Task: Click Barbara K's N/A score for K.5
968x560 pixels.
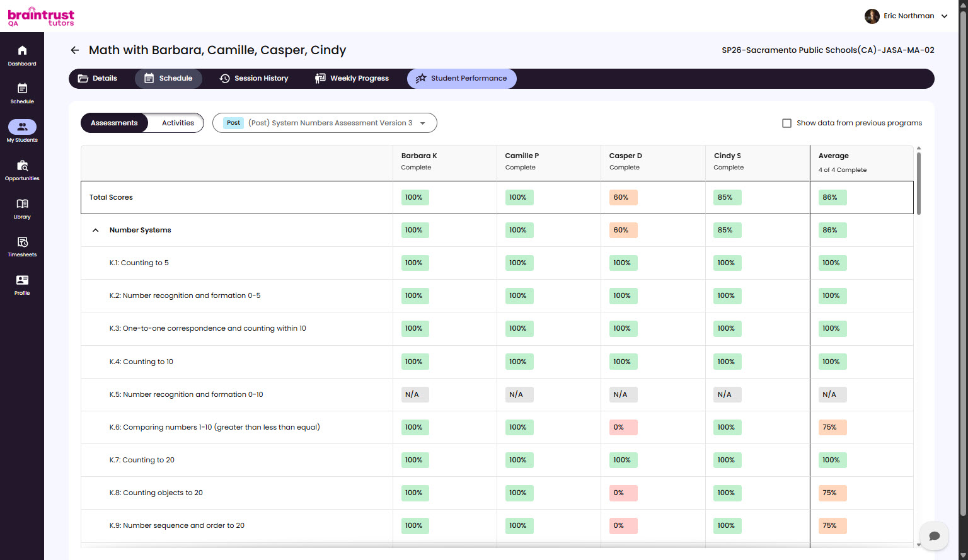Action: (415, 394)
